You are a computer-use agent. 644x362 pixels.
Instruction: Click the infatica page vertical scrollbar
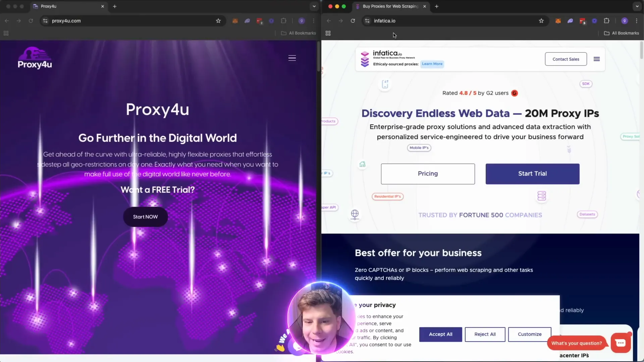[x=641, y=50]
